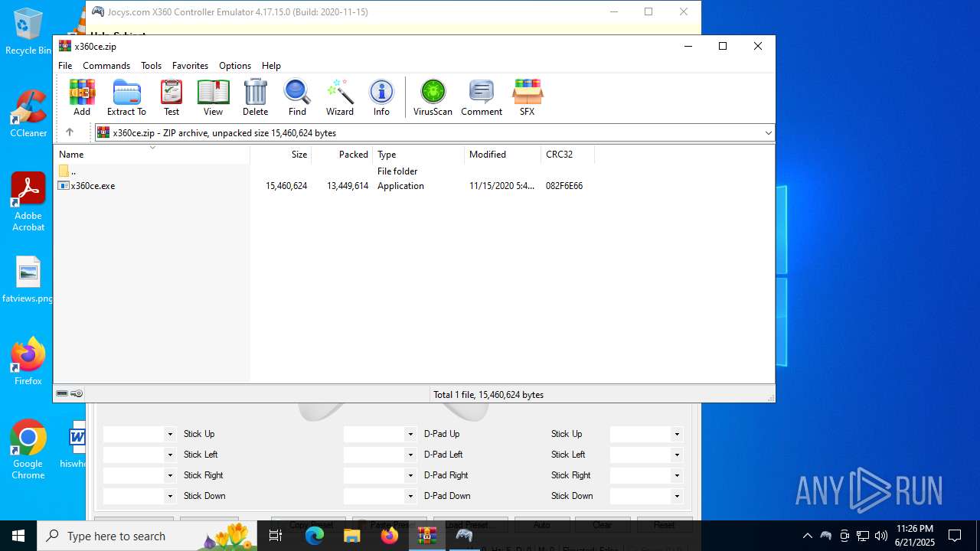Open the Recycle Bin desktop icon
This screenshot has width=980, height=551.
pyautogui.click(x=28, y=32)
